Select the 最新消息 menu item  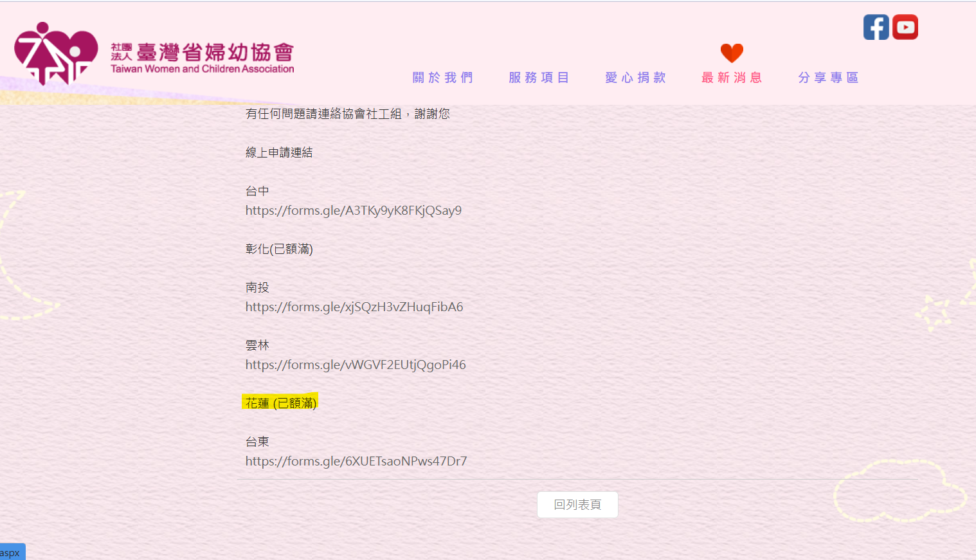[732, 78]
